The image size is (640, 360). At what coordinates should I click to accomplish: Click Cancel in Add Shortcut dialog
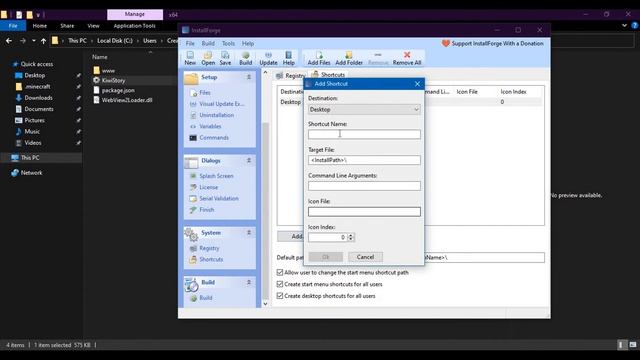click(x=365, y=257)
